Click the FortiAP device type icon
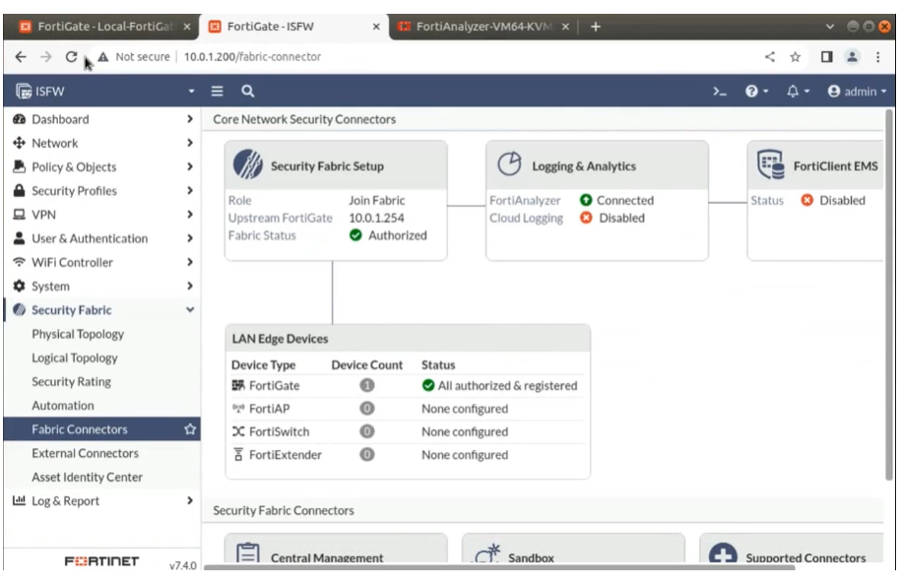Image resolution: width=900 pixels, height=588 pixels. pos(238,409)
